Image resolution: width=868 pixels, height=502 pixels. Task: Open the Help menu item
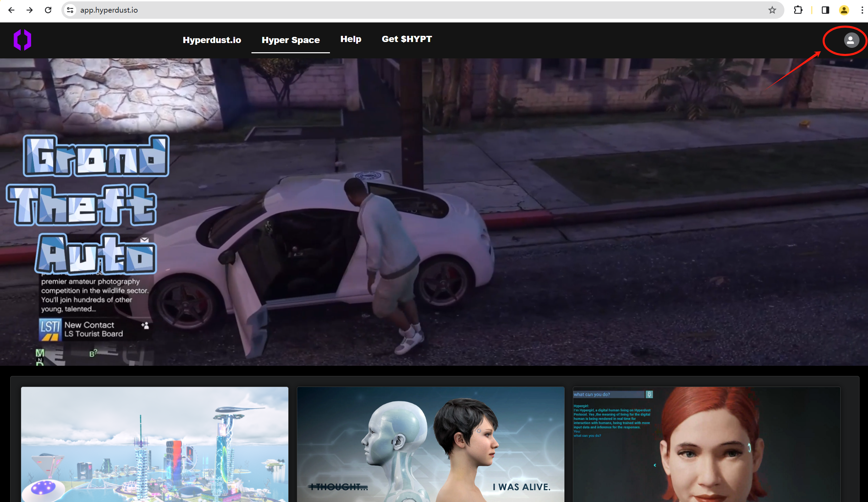(350, 39)
